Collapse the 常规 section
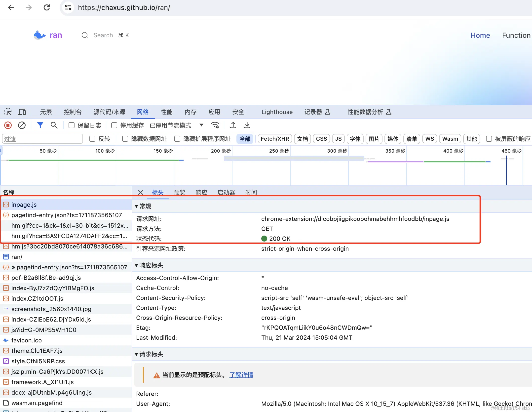Viewport: 532px width, 412px height. tap(136, 206)
